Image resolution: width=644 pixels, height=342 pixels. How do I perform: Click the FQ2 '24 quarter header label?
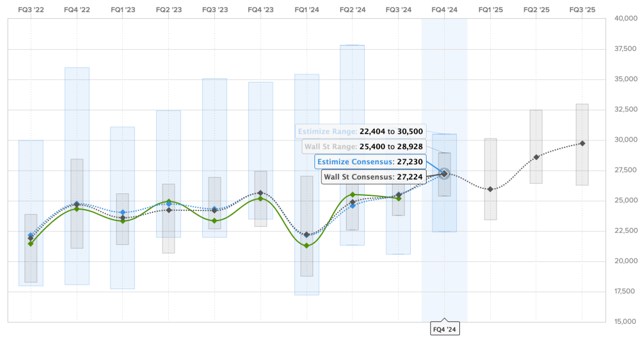click(x=353, y=10)
